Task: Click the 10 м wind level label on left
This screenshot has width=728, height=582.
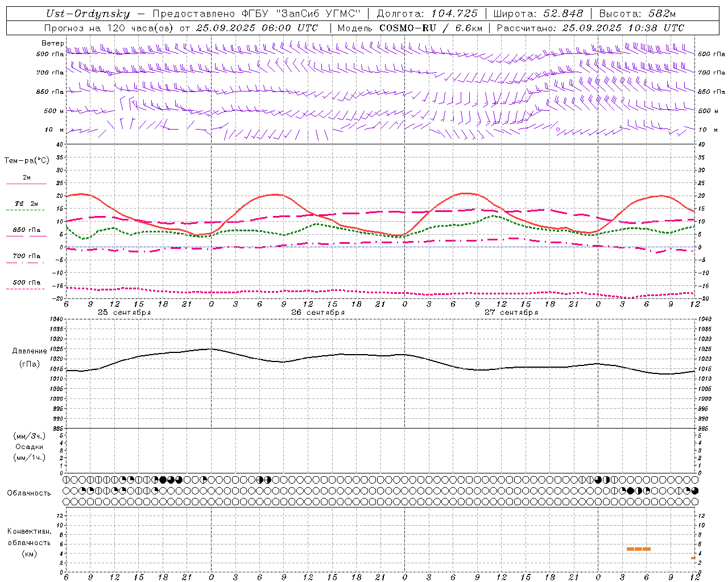Action: click(x=55, y=130)
